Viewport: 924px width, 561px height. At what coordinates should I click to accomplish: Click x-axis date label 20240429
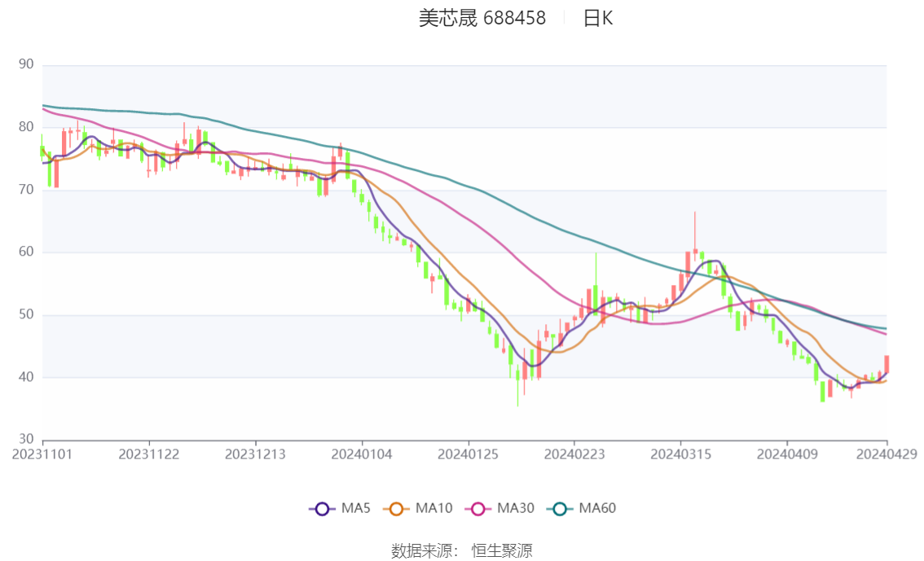[x=887, y=454]
